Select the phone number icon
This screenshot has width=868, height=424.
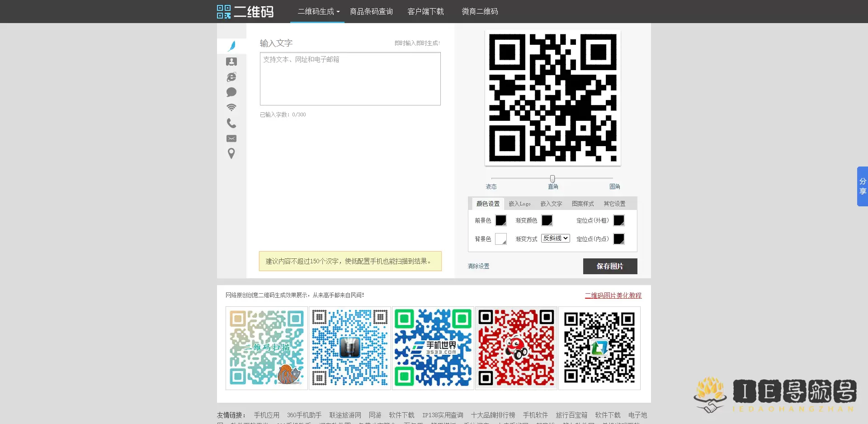[231, 123]
